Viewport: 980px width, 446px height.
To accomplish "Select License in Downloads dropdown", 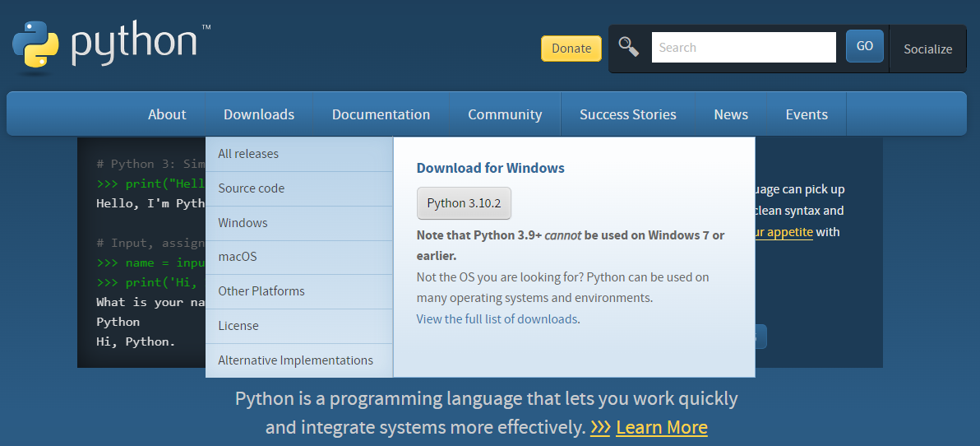I will [x=298, y=326].
